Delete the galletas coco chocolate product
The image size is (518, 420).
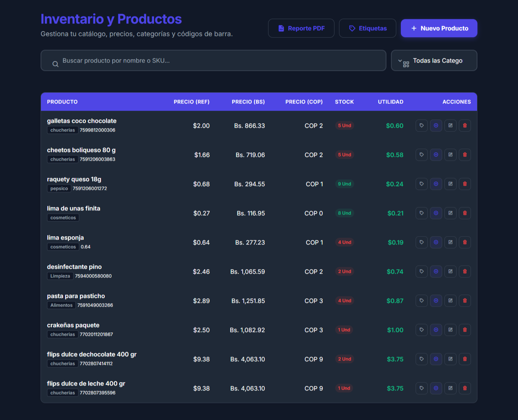[x=465, y=125]
